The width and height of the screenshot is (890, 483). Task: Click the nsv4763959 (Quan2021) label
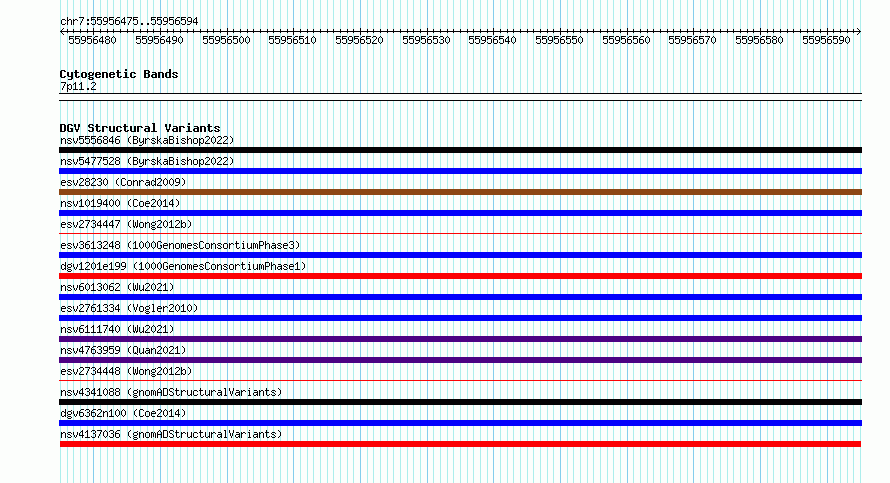pos(123,350)
